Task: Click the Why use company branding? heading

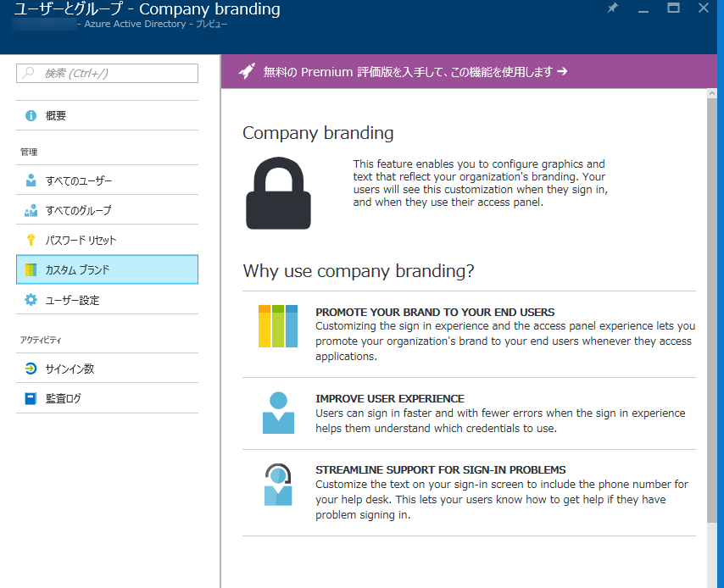Action: click(359, 271)
